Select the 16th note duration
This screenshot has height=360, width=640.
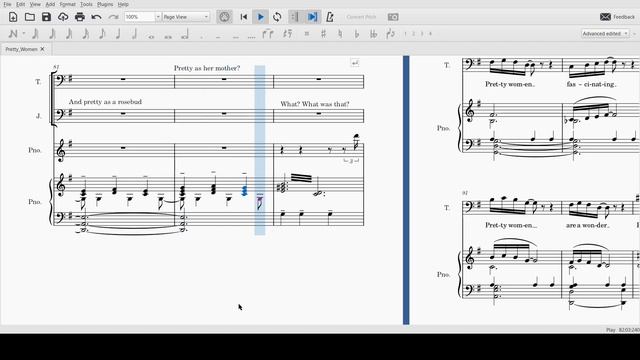[85, 33]
